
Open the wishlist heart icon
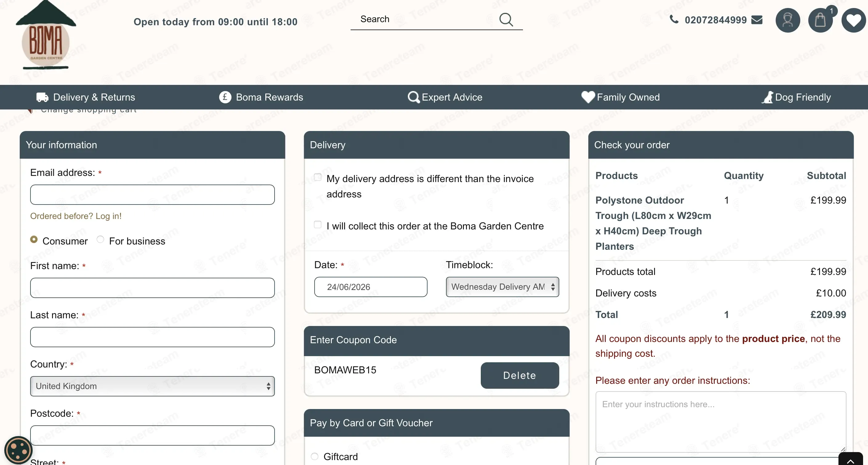[x=854, y=20]
